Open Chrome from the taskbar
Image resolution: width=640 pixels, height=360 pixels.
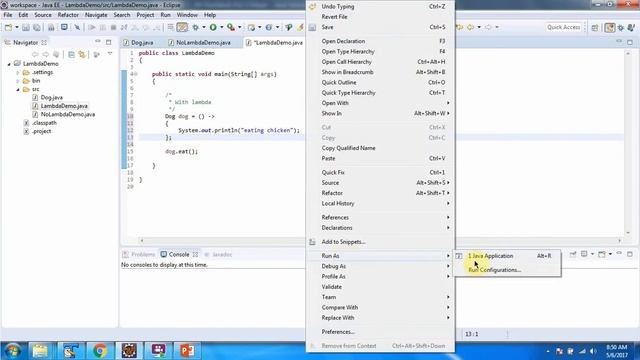point(100,351)
